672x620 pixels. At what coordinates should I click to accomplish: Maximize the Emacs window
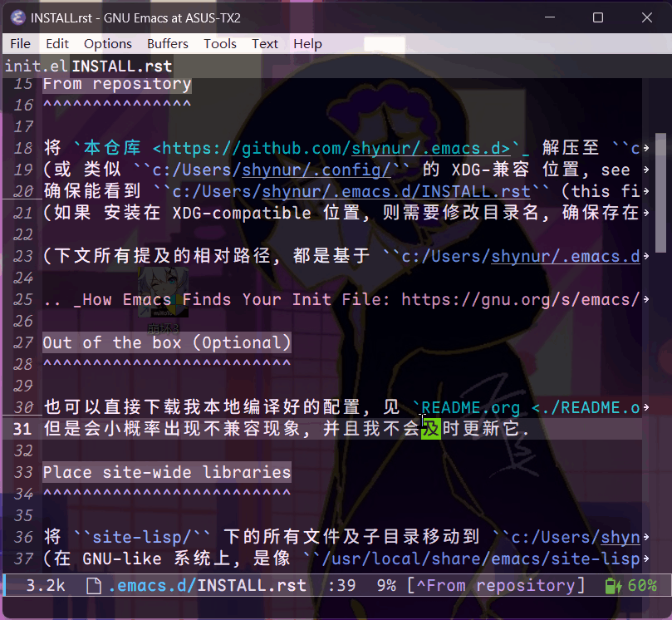click(x=598, y=17)
